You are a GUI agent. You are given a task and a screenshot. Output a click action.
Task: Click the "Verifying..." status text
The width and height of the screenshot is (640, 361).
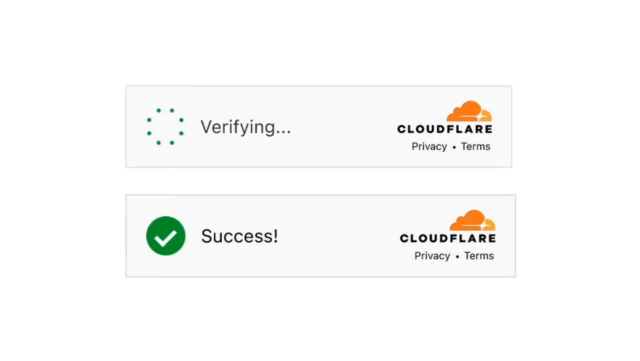tap(245, 127)
